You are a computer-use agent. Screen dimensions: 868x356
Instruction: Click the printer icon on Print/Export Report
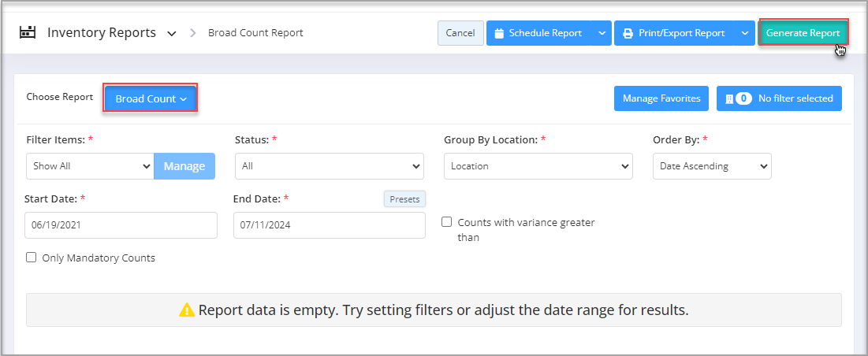(628, 34)
